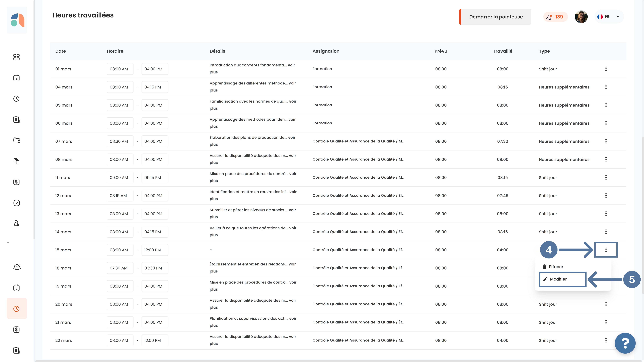Select the highlighted orange clock sidebar icon

pos(17,309)
